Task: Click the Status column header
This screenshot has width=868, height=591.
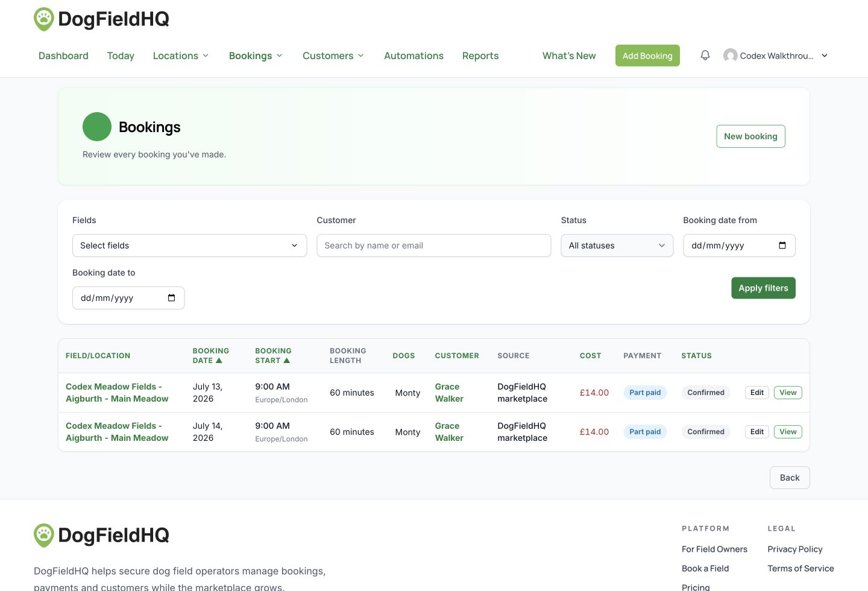Action: 696,356
